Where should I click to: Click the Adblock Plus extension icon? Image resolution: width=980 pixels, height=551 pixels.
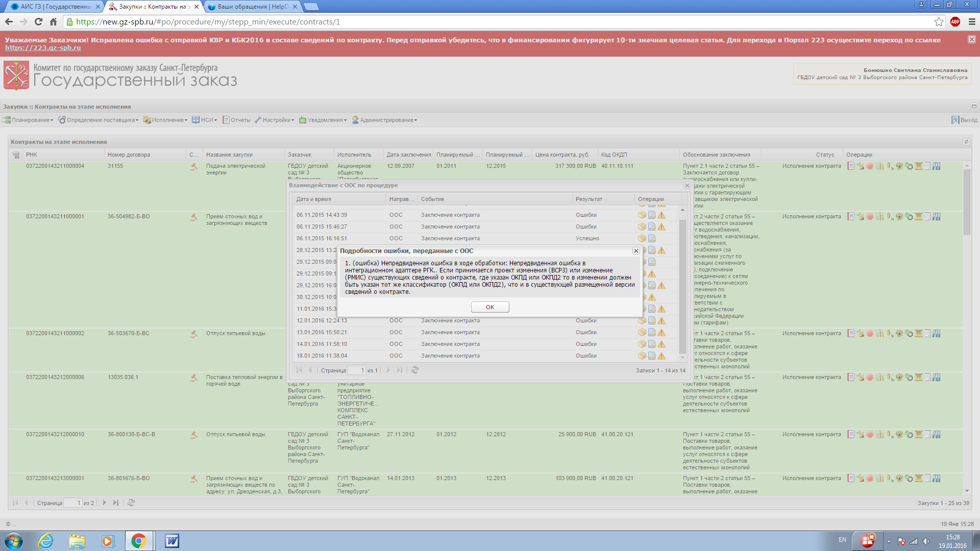point(955,22)
